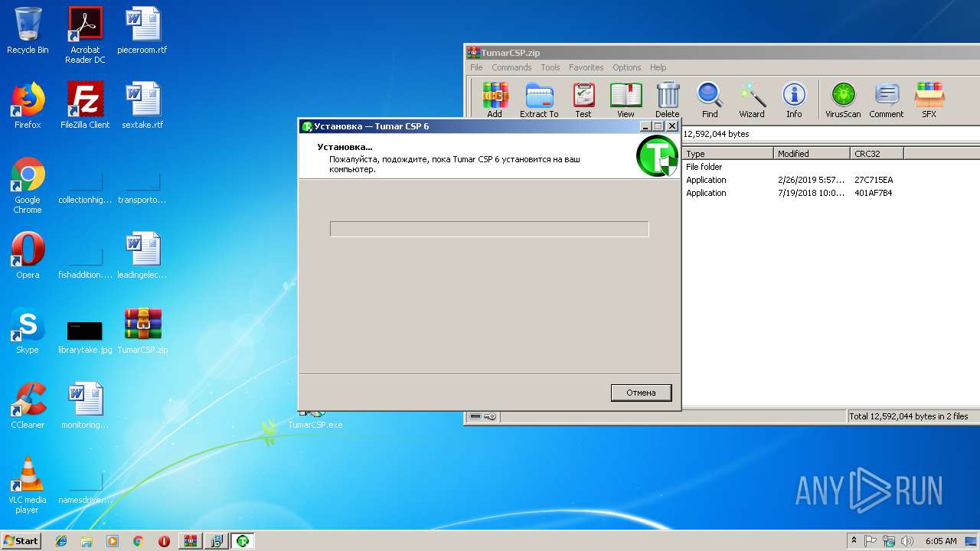The height and width of the screenshot is (551, 980).
Task: Select the row with CRC 27C715EA
Action: (831, 180)
